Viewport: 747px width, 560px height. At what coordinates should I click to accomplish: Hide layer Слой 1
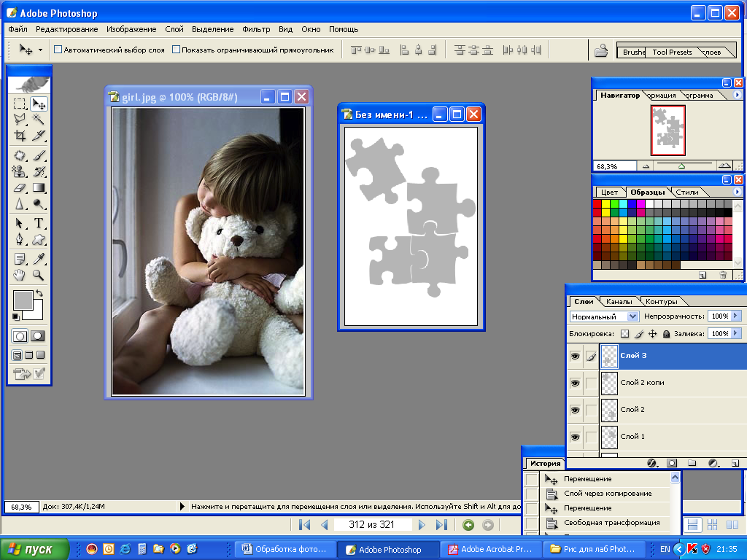coord(576,437)
